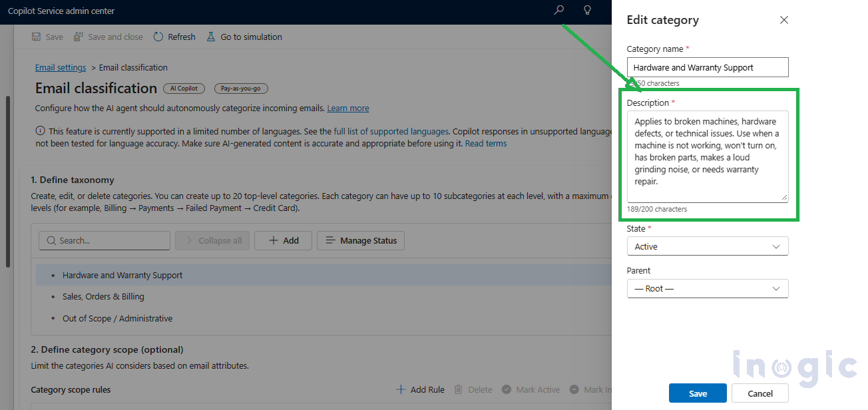The image size is (868, 410).
Task: Select Hardware and Warranty Support category row
Action: (323, 275)
